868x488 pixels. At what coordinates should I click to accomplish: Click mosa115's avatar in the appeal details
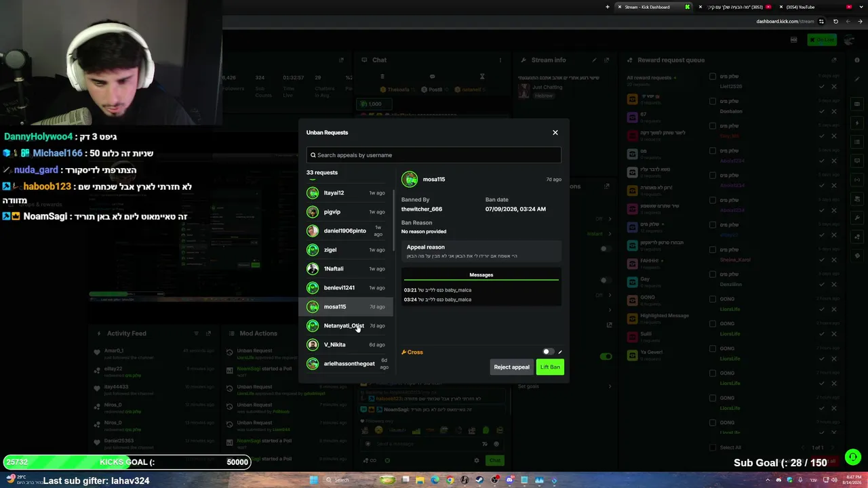(410, 180)
